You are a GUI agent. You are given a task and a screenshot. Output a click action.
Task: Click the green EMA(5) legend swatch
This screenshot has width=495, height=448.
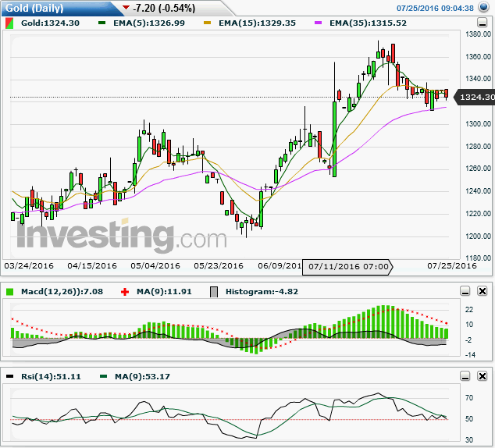coord(101,23)
